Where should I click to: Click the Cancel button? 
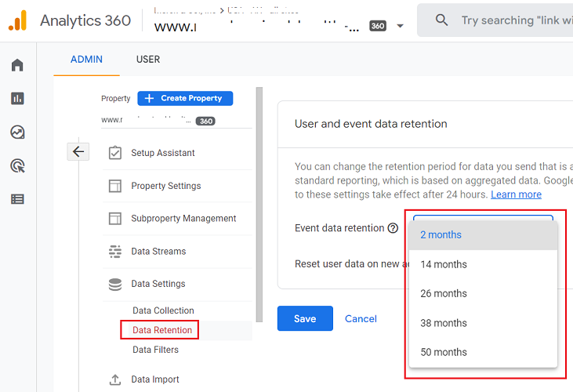(x=361, y=318)
